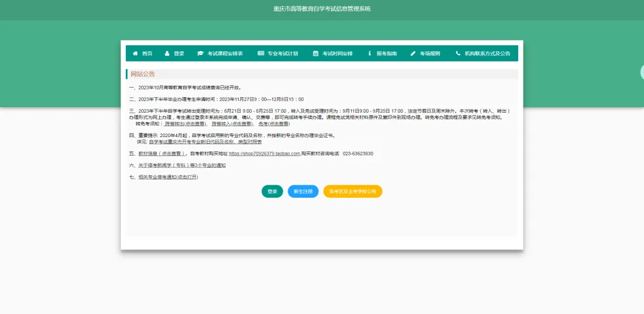This screenshot has width=644, height=314.
Task: Open the 跨省转出(点击查看) link
Action: [185, 123]
